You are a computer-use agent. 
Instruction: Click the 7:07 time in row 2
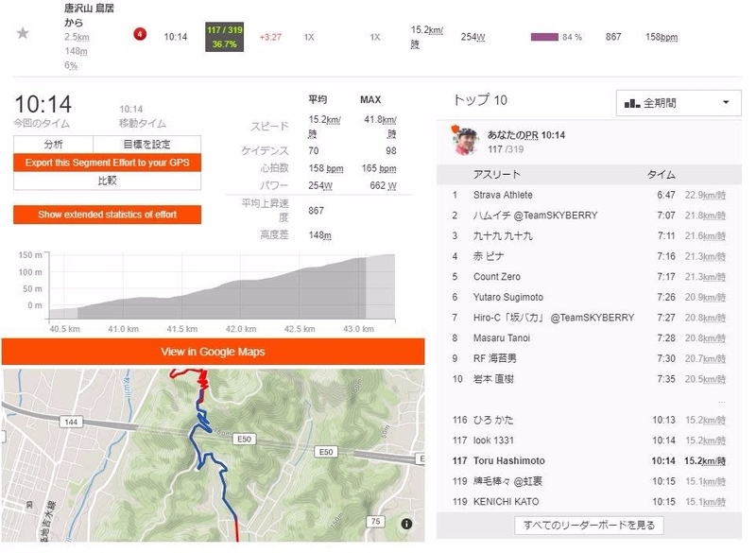(x=666, y=216)
